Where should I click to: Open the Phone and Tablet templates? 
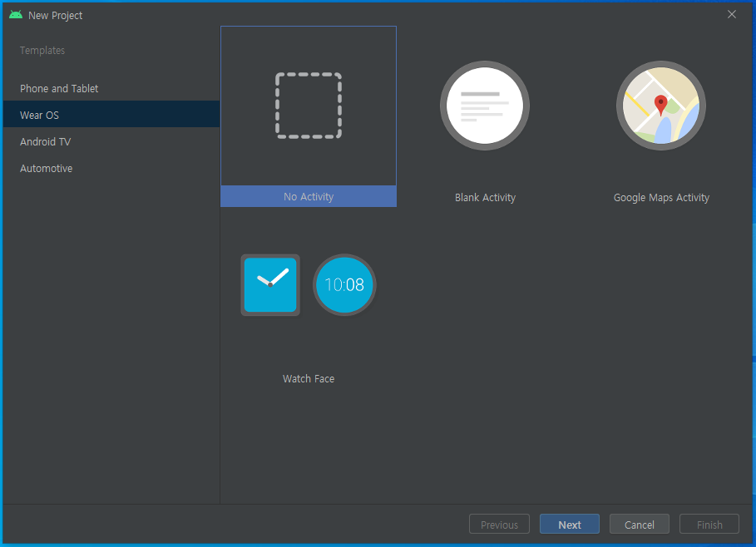(x=111, y=89)
